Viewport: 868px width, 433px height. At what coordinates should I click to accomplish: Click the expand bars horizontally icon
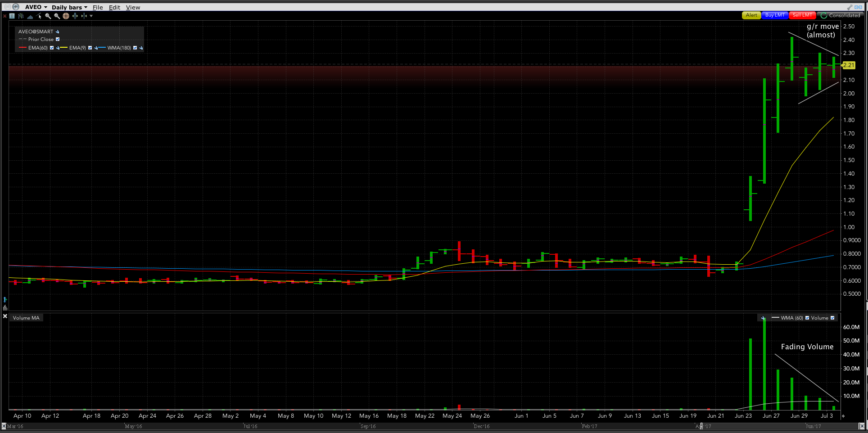(75, 16)
